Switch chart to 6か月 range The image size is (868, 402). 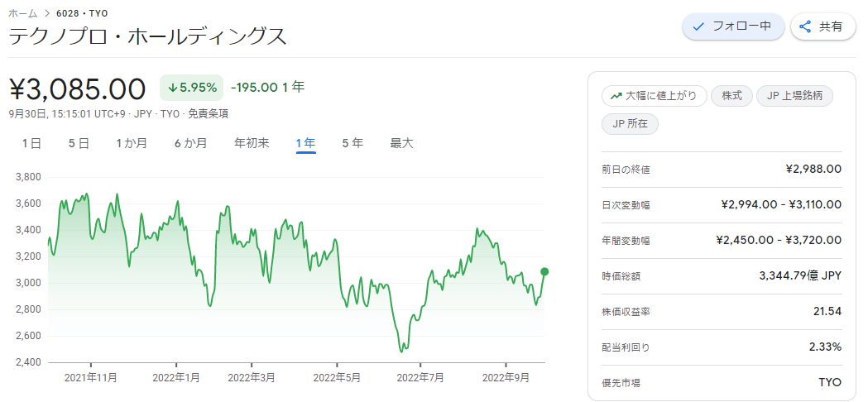[x=190, y=143]
